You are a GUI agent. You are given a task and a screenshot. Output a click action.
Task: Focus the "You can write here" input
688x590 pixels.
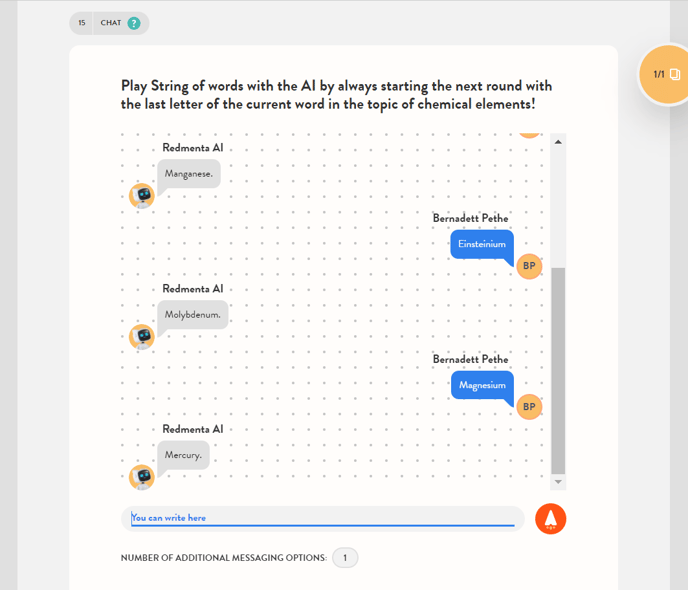[322, 518]
